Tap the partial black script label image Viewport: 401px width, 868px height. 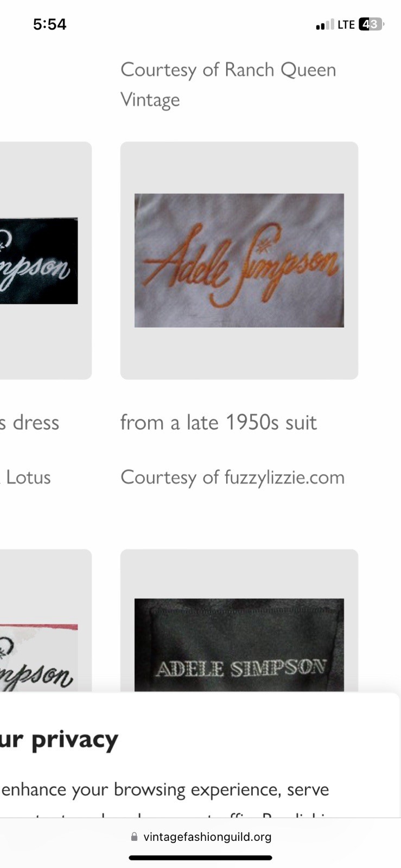click(39, 260)
